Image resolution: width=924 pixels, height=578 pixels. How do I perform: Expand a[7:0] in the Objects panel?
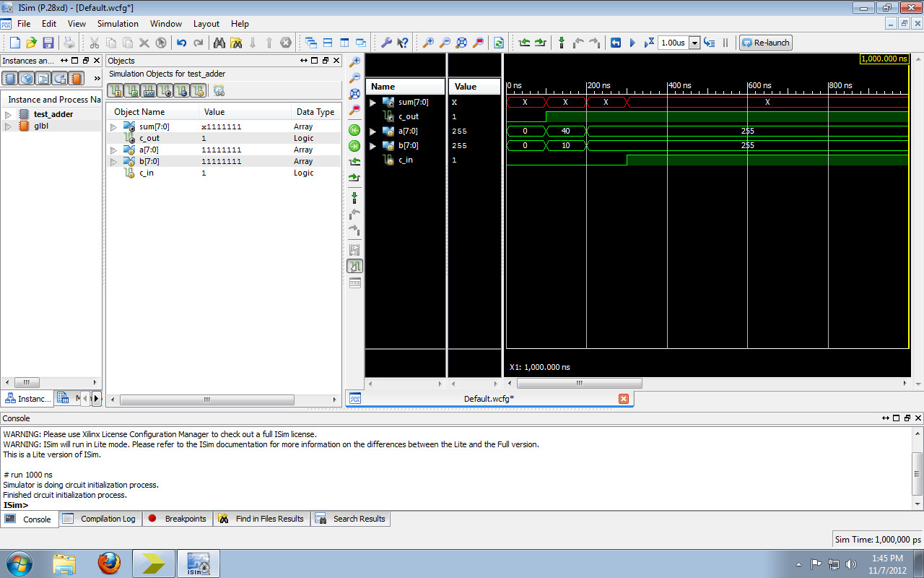(x=114, y=150)
